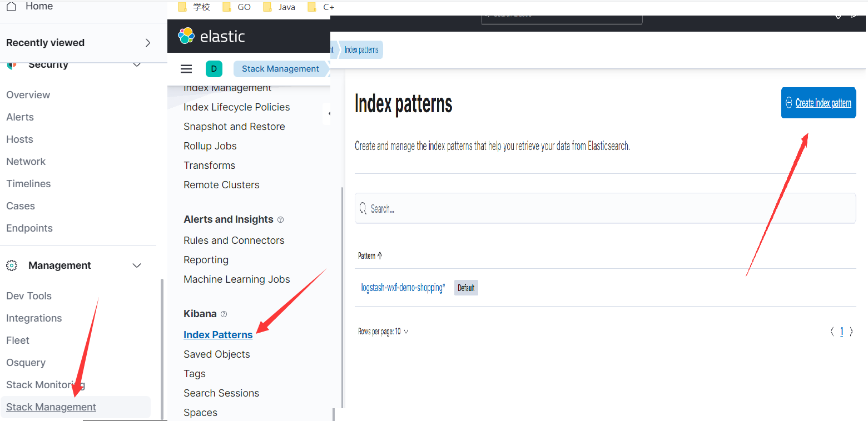
Task: Open Saved Objects
Action: (217, 354)
